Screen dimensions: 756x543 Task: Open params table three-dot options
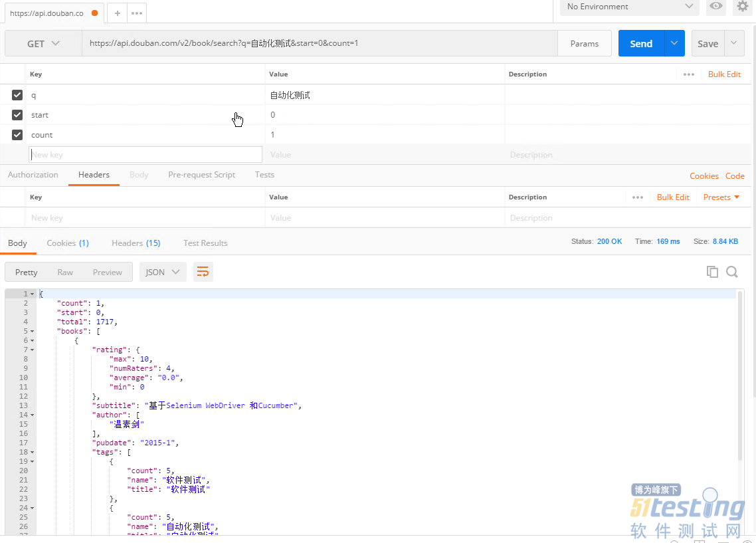point(688,74)
